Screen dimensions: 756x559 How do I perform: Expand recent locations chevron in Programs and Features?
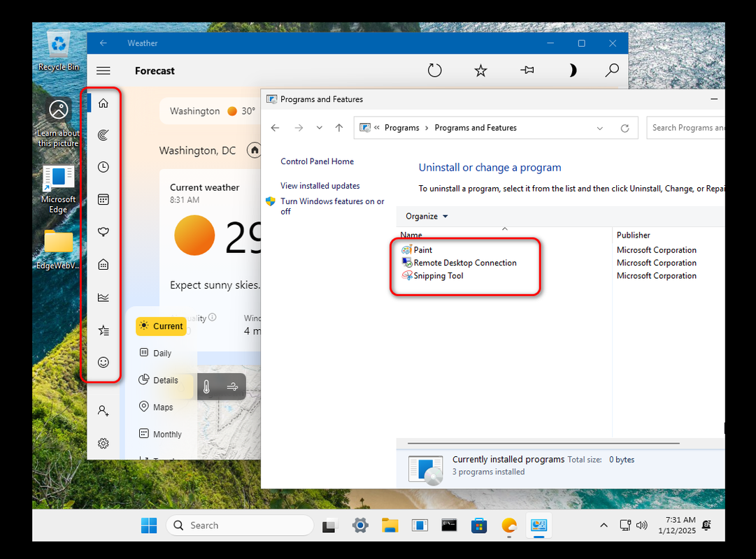click(319, 128)
